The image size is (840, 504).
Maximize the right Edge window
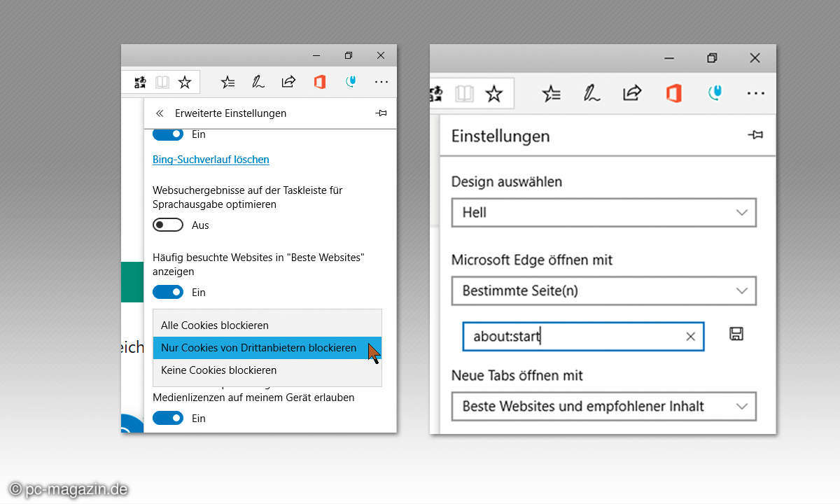point(712,58)
